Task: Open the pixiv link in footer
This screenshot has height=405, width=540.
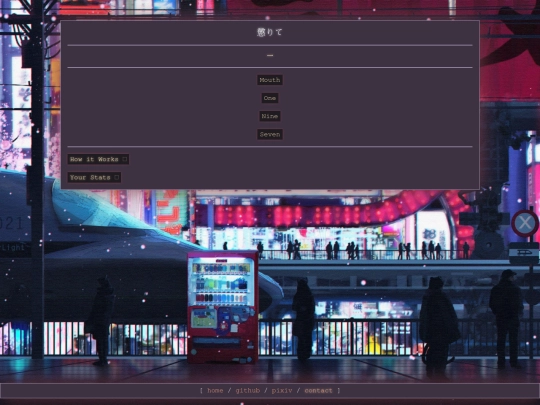Action: click(282, 391)
